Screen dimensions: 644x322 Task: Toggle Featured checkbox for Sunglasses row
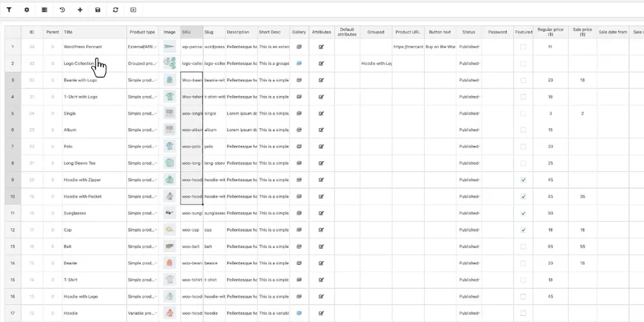click(x=523, y=213)
